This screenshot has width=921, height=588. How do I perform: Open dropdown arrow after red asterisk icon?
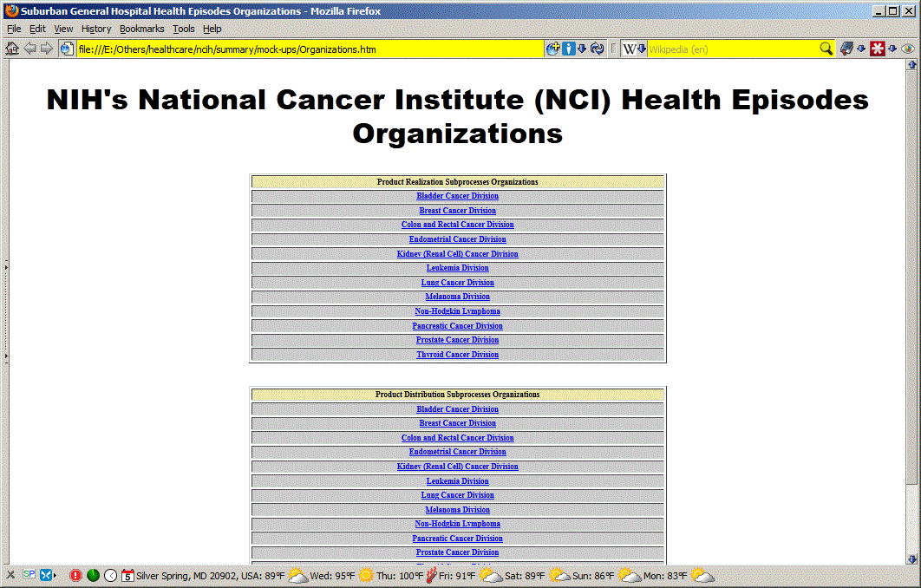[892, 49]
